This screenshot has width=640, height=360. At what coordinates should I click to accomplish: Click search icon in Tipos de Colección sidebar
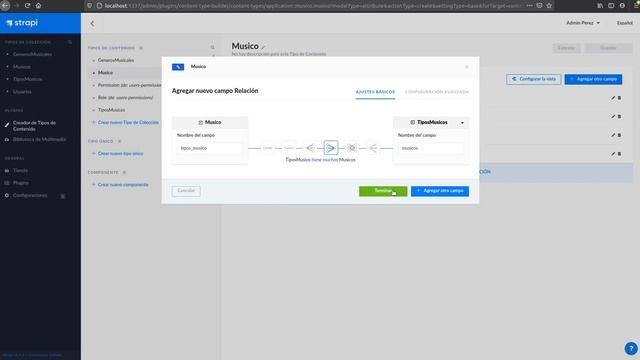pos(70,42)
